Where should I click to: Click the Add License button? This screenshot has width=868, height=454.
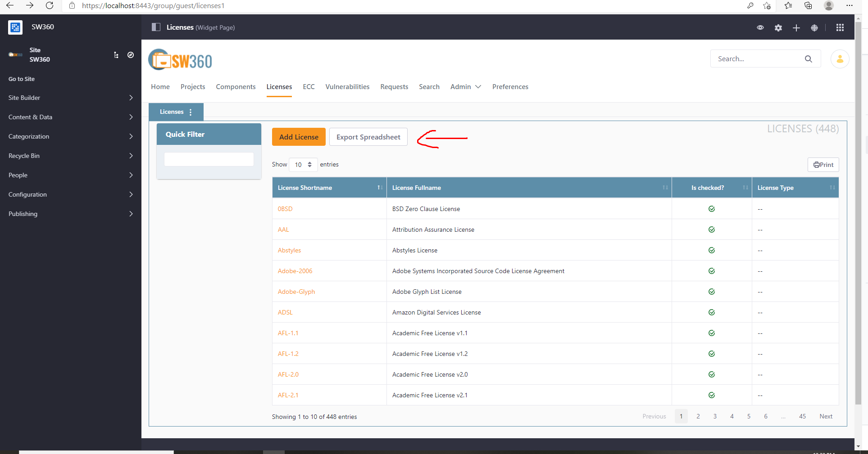coord(299,137)
